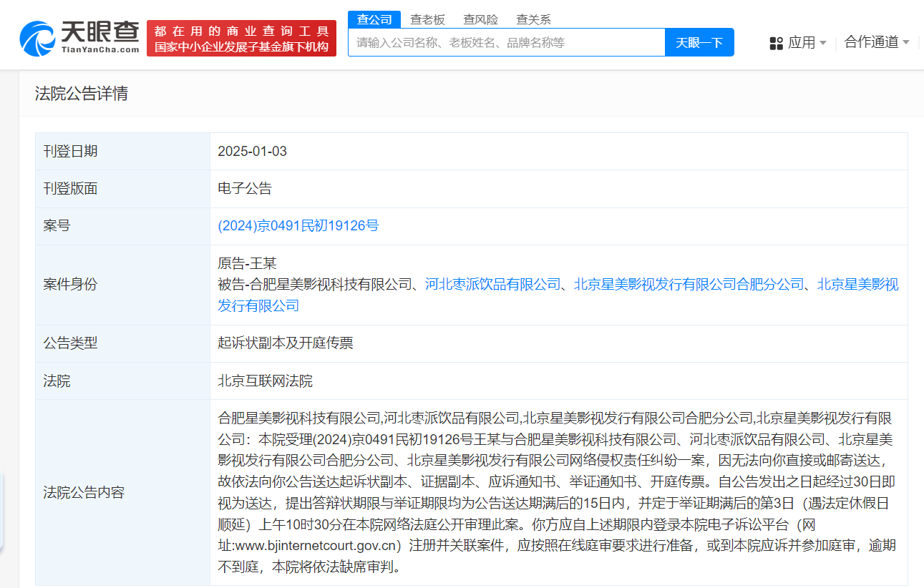
Task: Open the 应用 menu label
Action: coord(802,43)
